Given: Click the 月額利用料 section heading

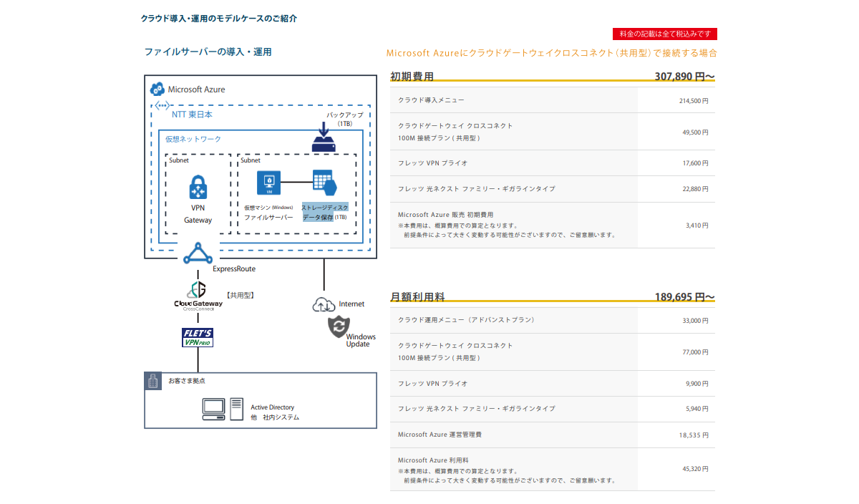Looking at the screenshot, I should tap(417, 296).
